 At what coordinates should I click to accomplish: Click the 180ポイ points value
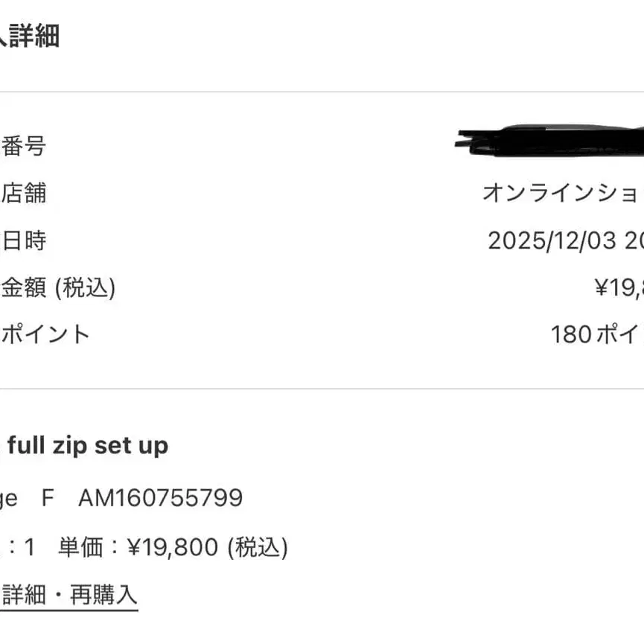pos(596,334)
